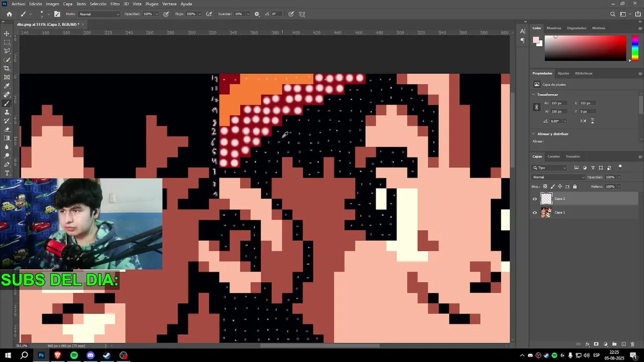The image size is (644, 362).
Task: Open the Suavizar percentage dropdown
Action: [x=247, y=14]
